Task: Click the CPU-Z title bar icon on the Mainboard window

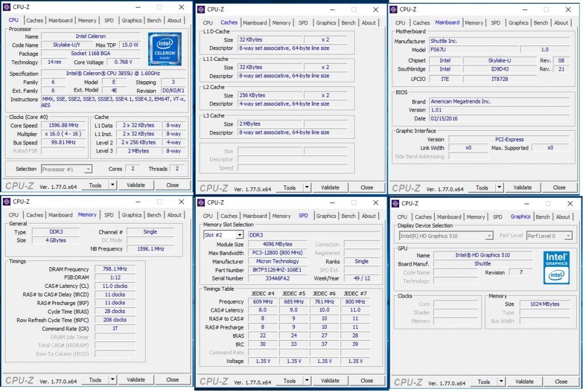Action: pyautogui.click(x=393, y=10)
